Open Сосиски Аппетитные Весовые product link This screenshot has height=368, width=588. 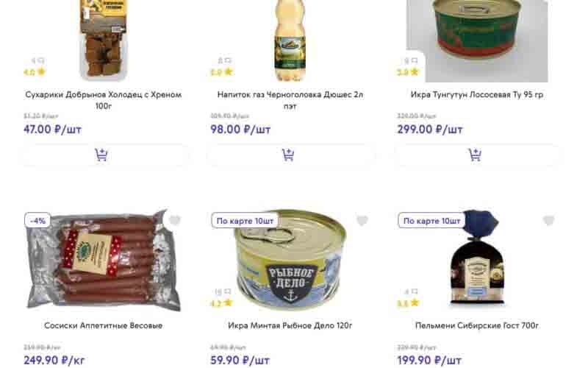[x=103, y=325]
